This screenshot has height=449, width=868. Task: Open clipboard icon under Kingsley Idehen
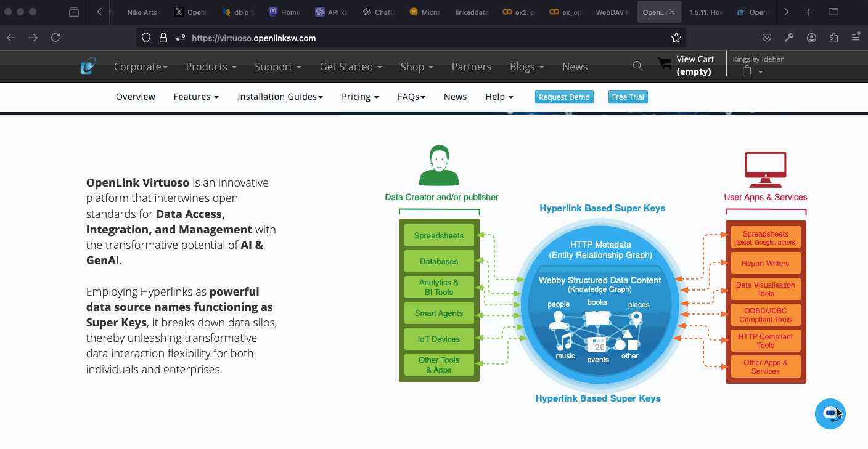[x=747, y=71]
